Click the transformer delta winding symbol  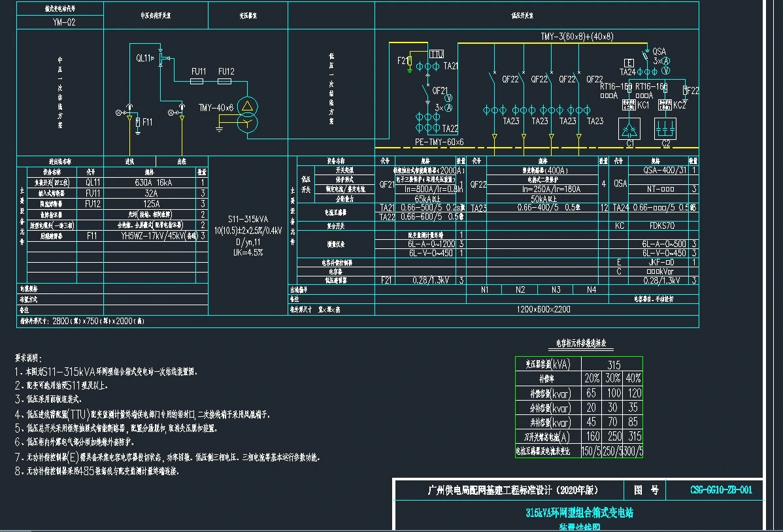(247, 106)
